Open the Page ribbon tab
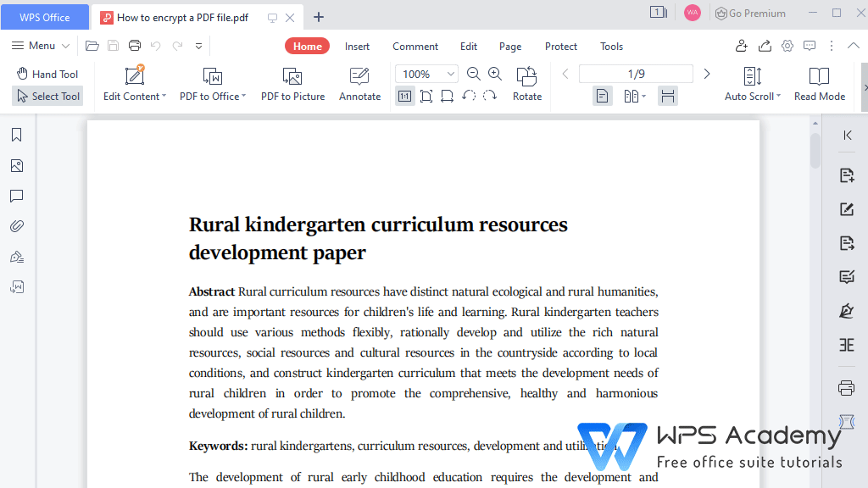 pyautogui.click(x=509, y=47)
